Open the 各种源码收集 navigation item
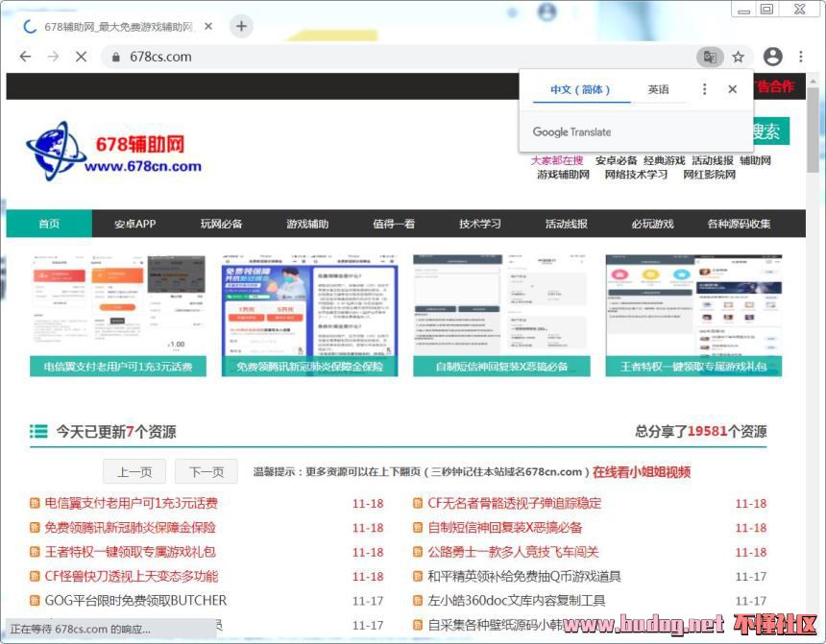The width and height of the screenshot is (826, 644). tap(739, 224)
